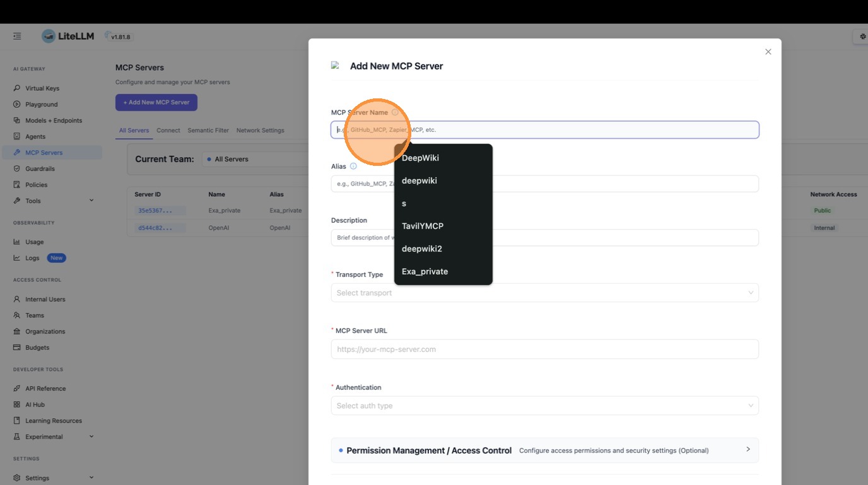Image resolution: width=868 pixels, height=485 pixels.
Task: Expand the Settings sidebar chevron
Action: click(91, 478)
